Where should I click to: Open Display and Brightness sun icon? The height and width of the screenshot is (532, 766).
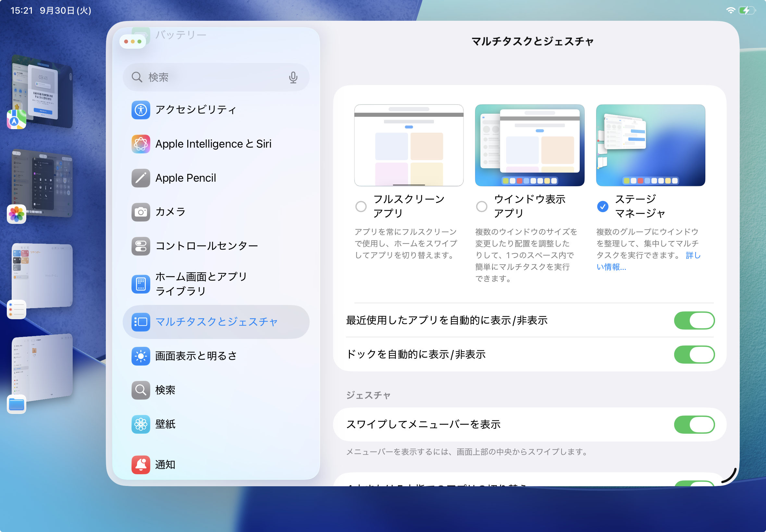141,356
